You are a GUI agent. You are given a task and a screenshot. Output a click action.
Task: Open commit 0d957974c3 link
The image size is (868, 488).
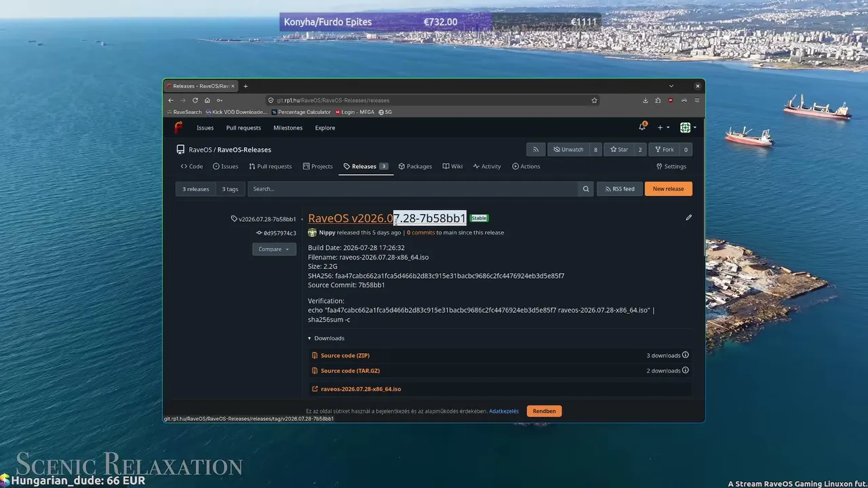pos(276,233)
